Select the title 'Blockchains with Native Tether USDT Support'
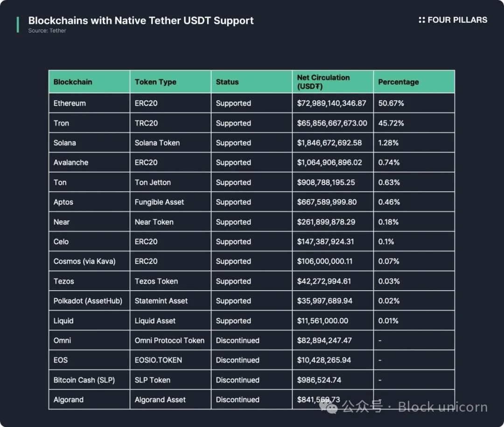The height and width of the screenshot is (427, 504). (x=141, y=21)
